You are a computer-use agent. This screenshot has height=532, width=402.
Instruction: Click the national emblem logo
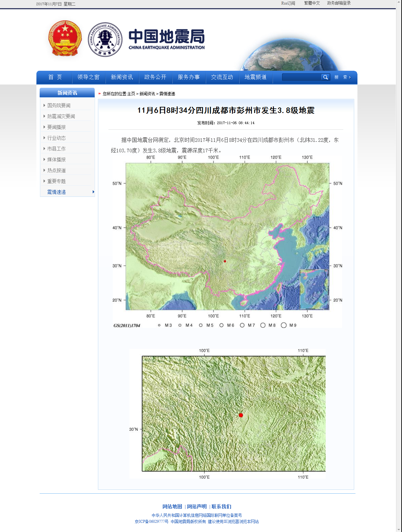(x=65, y=39)
